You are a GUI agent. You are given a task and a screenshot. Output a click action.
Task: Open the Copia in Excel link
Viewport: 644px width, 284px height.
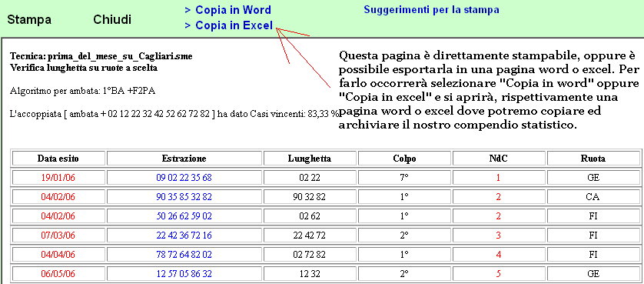click(x=229, y=25)
